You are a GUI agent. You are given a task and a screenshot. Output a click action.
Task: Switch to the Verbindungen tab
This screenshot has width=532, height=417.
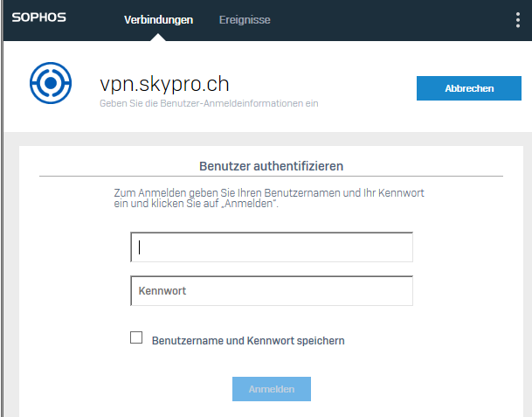[158, 20]
